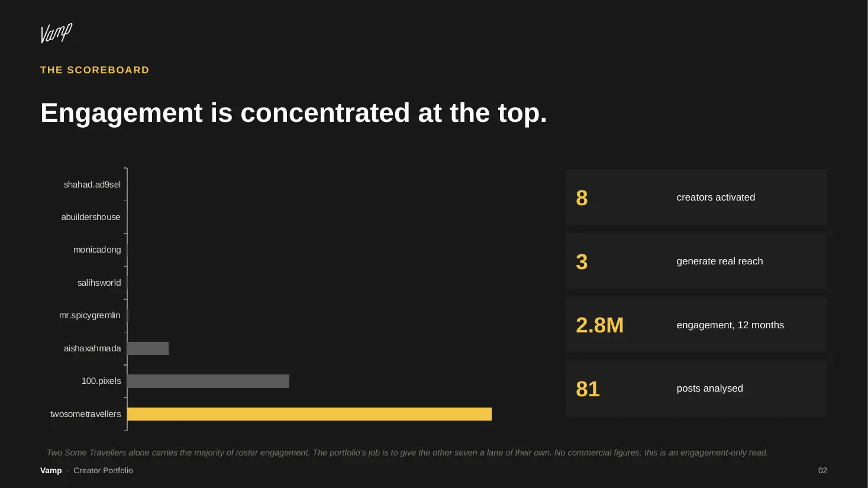Click the 3 generate real reach card
Image resolution: width=868 pixels, height=488 pixels.
(x=696, y=261)
